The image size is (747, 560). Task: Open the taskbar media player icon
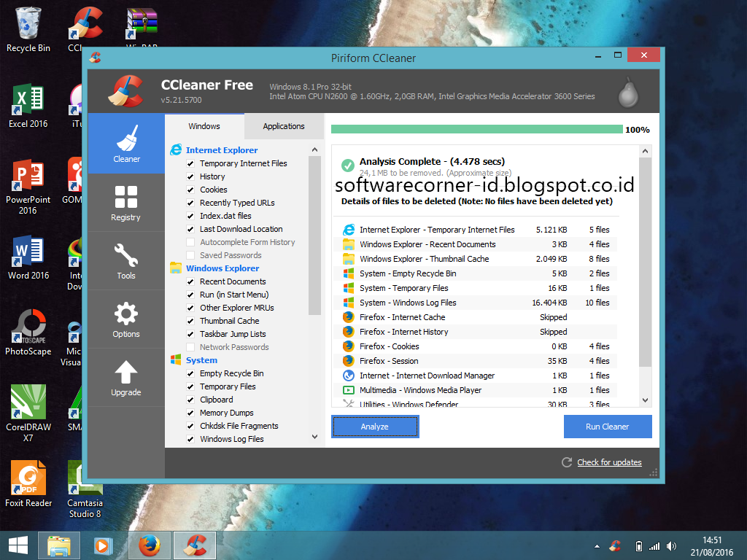103,545
